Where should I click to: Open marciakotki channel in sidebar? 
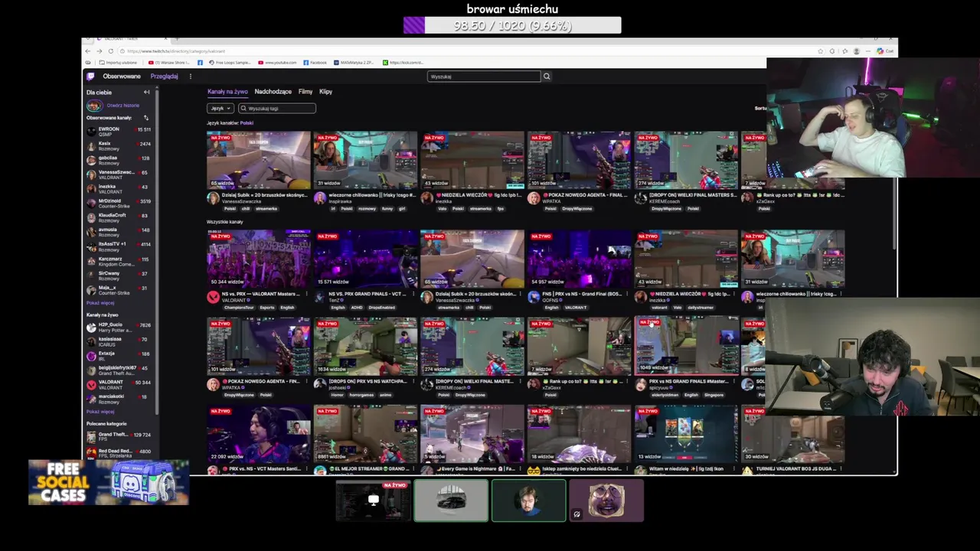(119, 399)
